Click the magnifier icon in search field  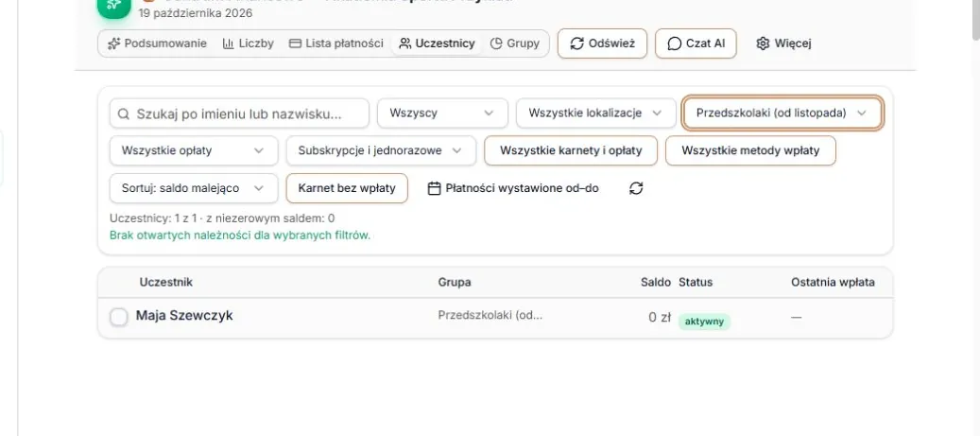[x=124, y=113]
